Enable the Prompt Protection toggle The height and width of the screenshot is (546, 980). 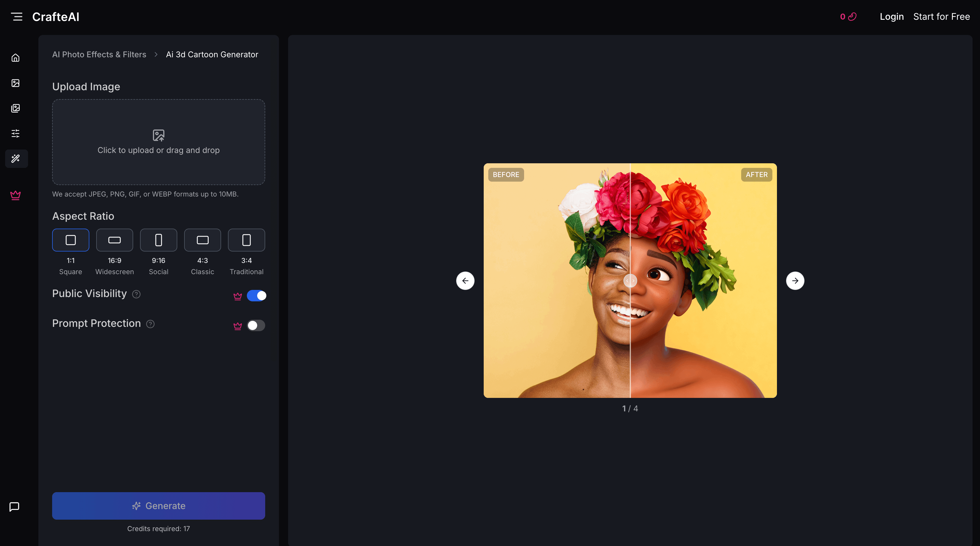click(256, 325)
